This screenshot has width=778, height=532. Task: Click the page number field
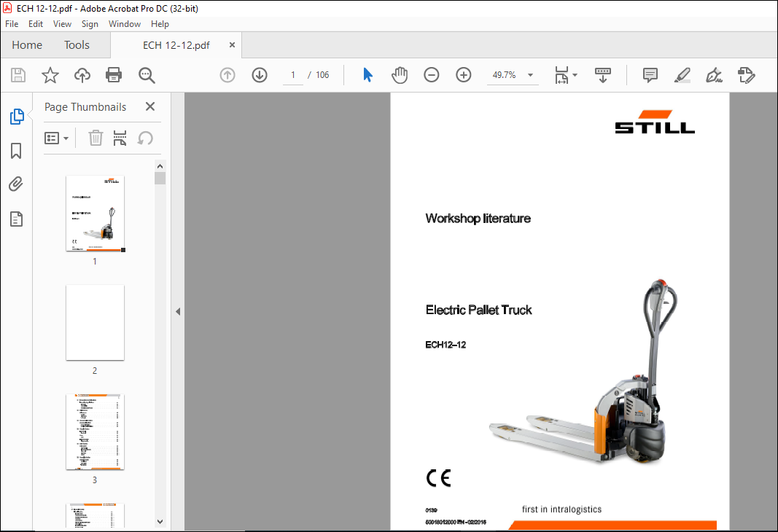[293, 75]
